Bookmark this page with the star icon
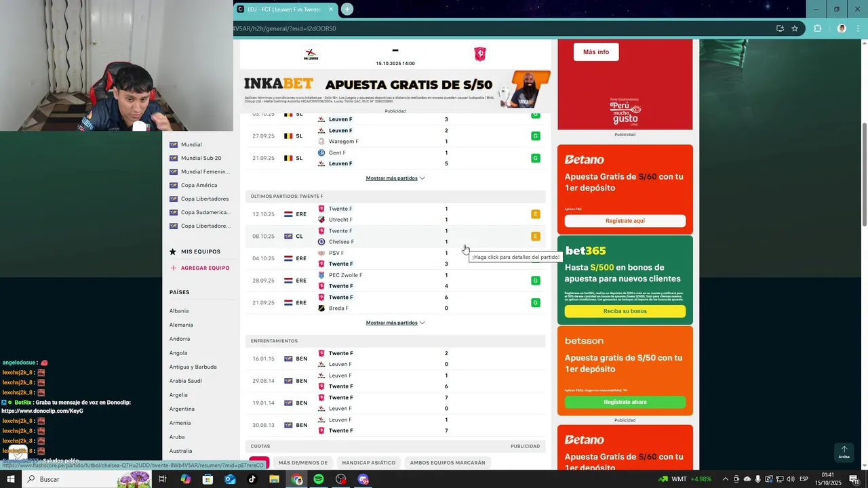868x488 pixels. coord(795,28)
